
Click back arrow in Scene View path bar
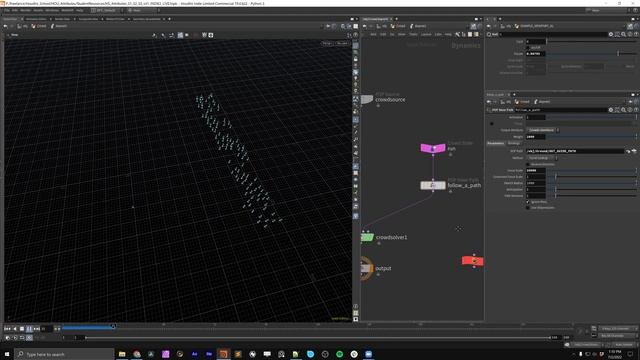(x=6, y=26)
